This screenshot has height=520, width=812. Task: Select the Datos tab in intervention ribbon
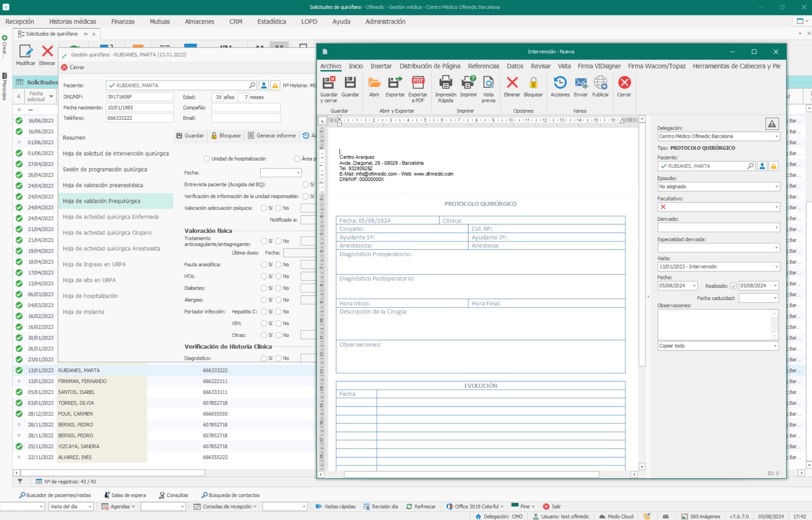514,65
